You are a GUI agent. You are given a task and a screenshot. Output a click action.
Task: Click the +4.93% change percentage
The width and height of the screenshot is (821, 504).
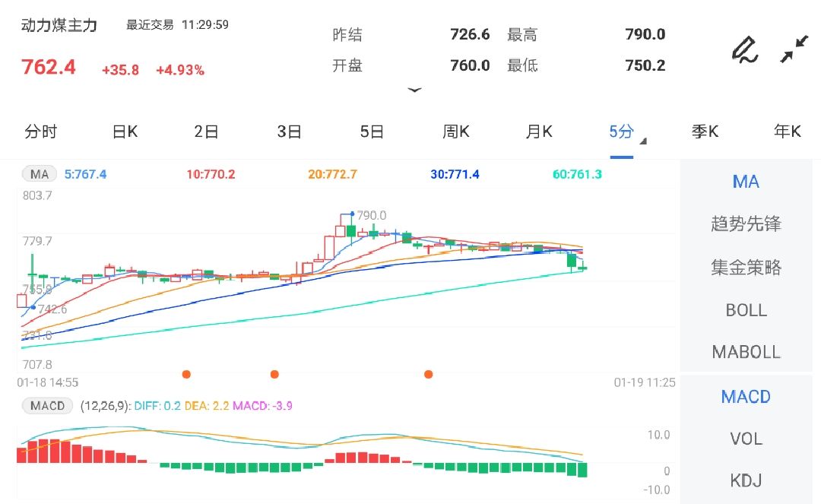click(x=180, y=70)
